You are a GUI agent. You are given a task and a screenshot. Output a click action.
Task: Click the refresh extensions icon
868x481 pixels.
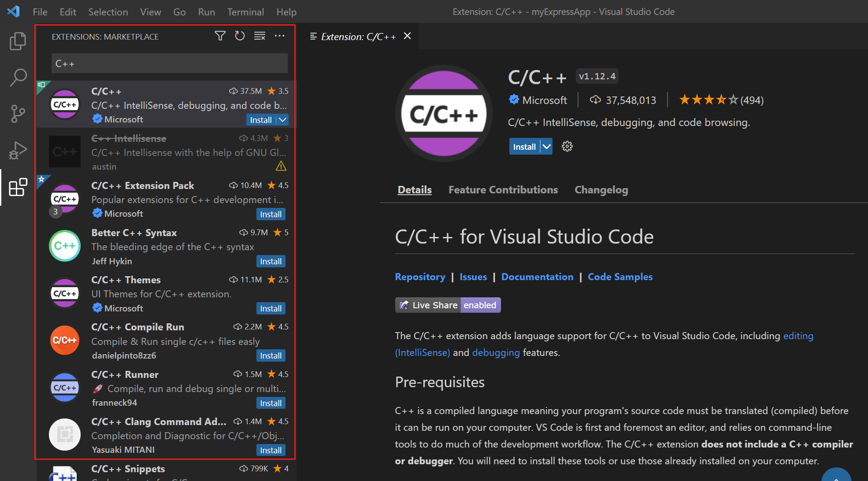click(239, 36)
